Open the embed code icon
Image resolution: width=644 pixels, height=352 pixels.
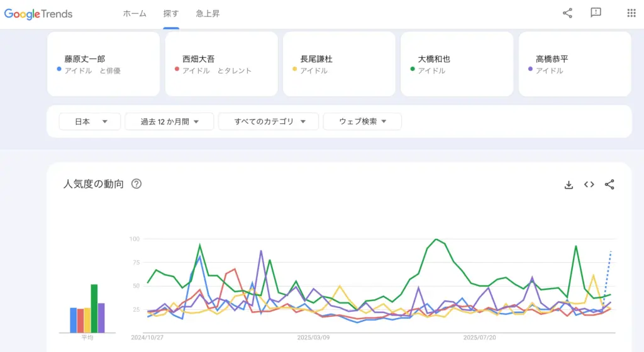pos(589,185)
